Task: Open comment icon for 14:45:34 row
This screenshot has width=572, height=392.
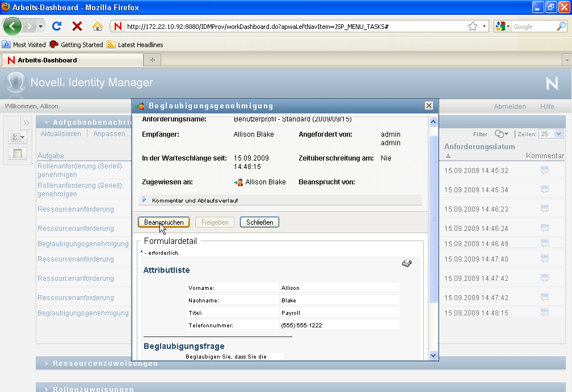Action: (x=545, y=189)
